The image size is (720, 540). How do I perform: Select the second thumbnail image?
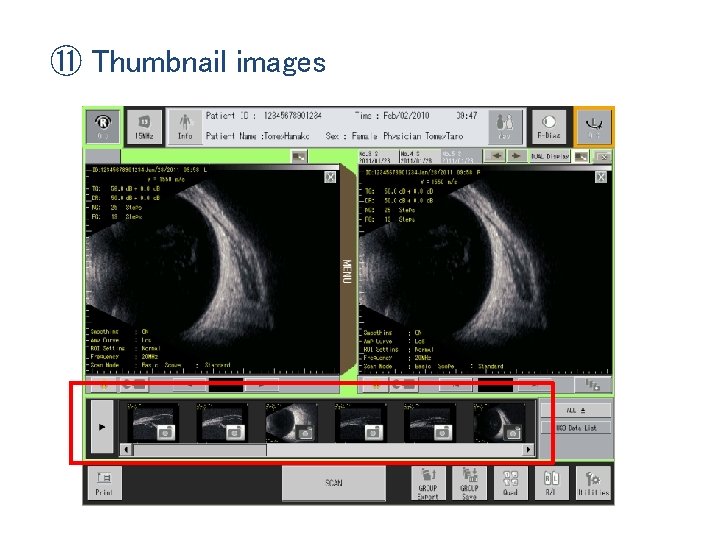tap(220, 423)
